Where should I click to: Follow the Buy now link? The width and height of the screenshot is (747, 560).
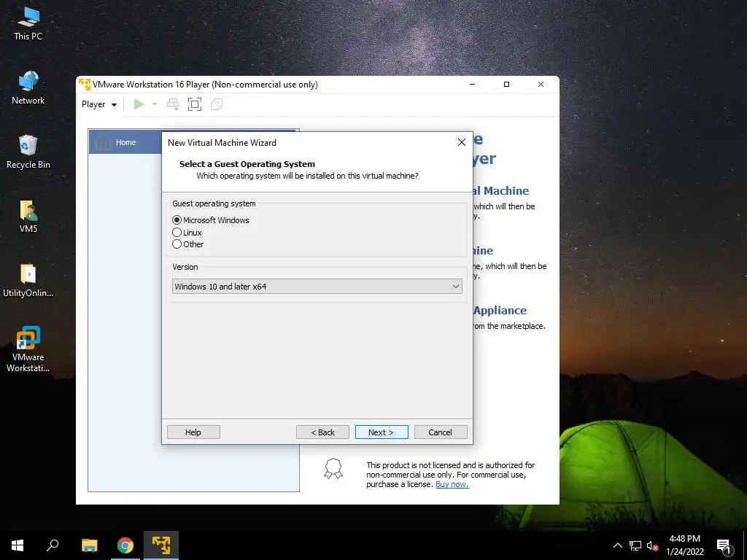click(x=452, y=484)
